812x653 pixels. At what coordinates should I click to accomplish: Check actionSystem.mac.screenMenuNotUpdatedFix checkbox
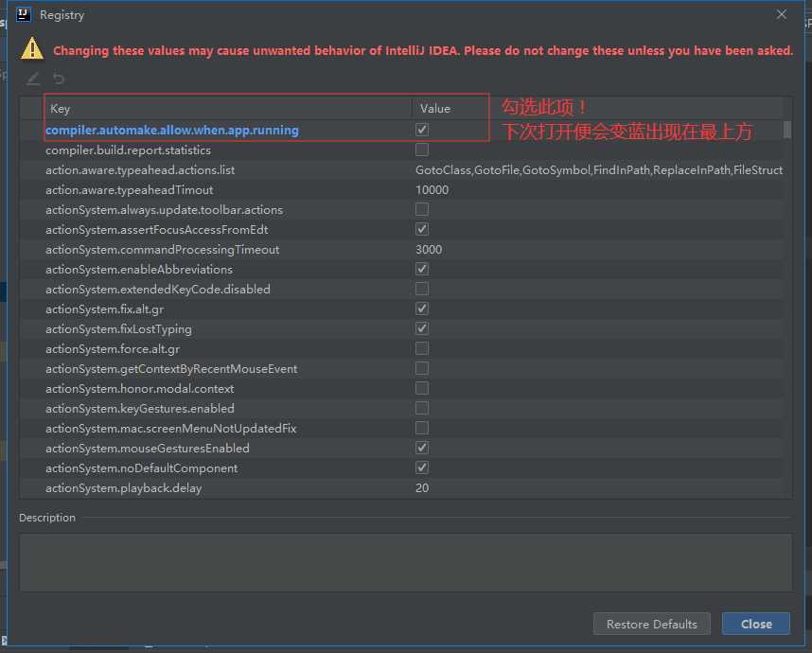pos(422,428)
